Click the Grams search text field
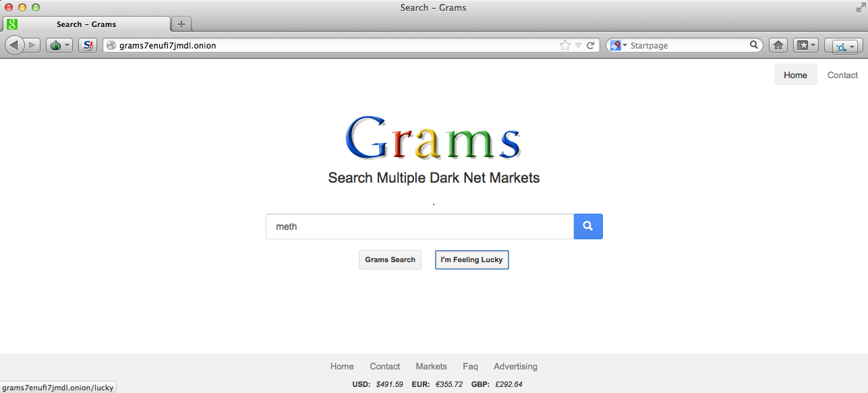The width and height of the screenshot is (868, 393). point(419,226)
